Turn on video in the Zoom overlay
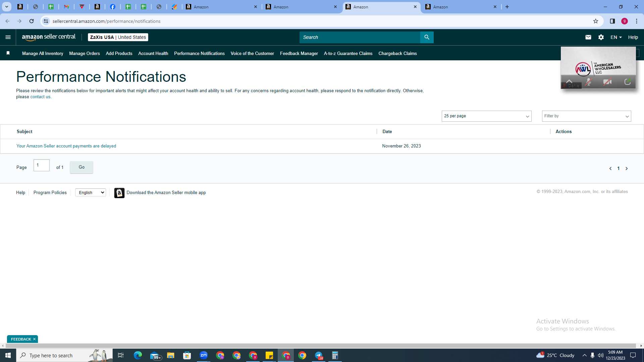 607,82
